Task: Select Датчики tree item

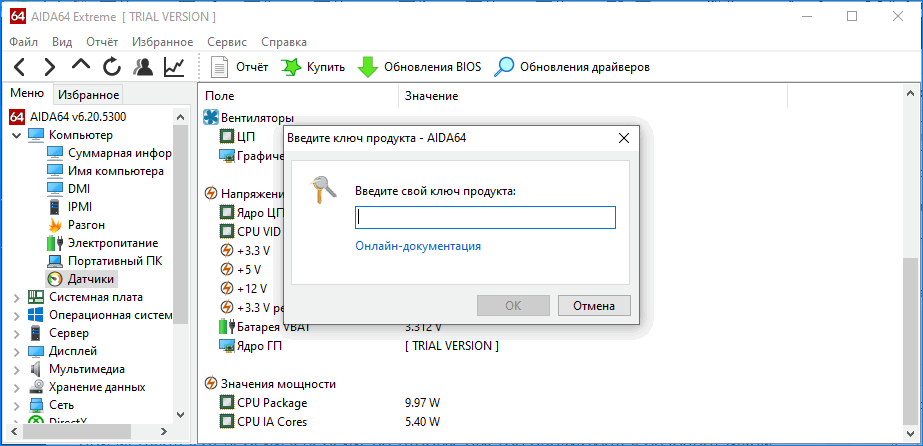Action: [81, 279]
